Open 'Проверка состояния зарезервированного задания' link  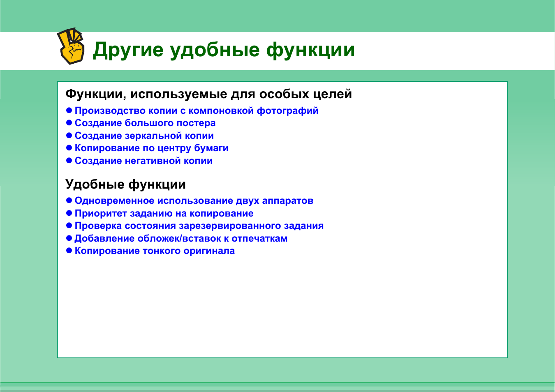tap(199, 226)
